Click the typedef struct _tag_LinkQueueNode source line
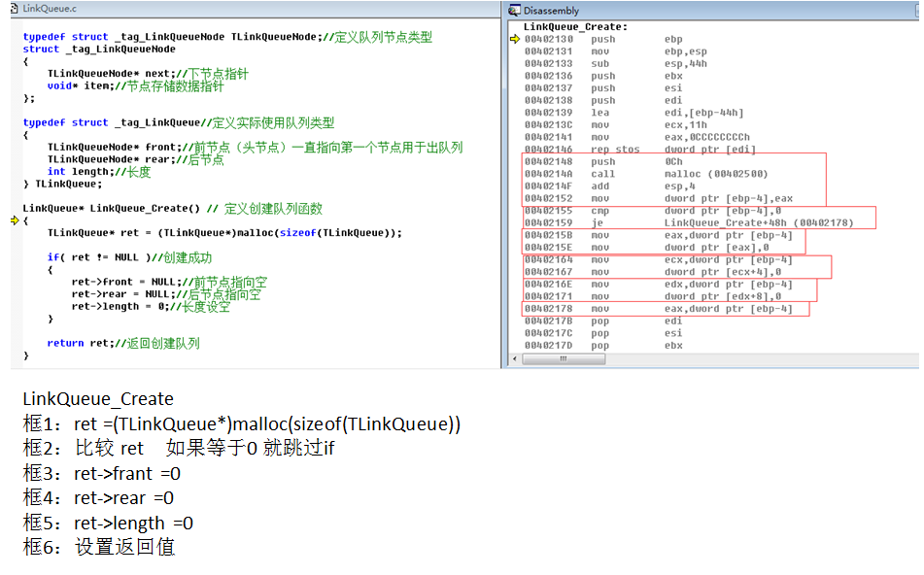The height and width of the screenshot is (575, 924). click(227, 37)
